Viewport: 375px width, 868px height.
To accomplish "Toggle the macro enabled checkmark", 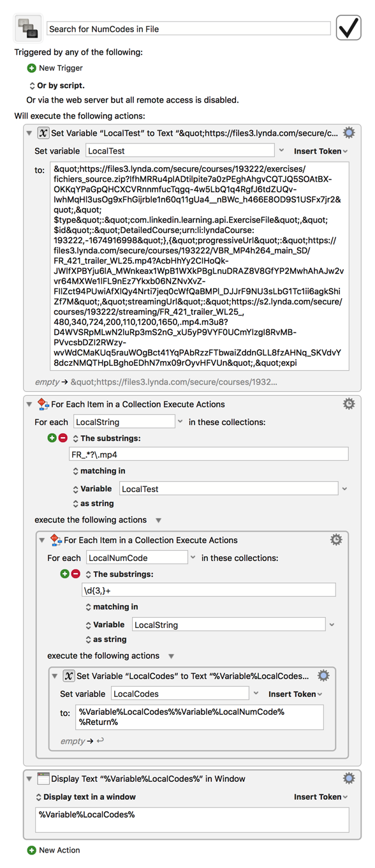I will click(x=349, y=28).
